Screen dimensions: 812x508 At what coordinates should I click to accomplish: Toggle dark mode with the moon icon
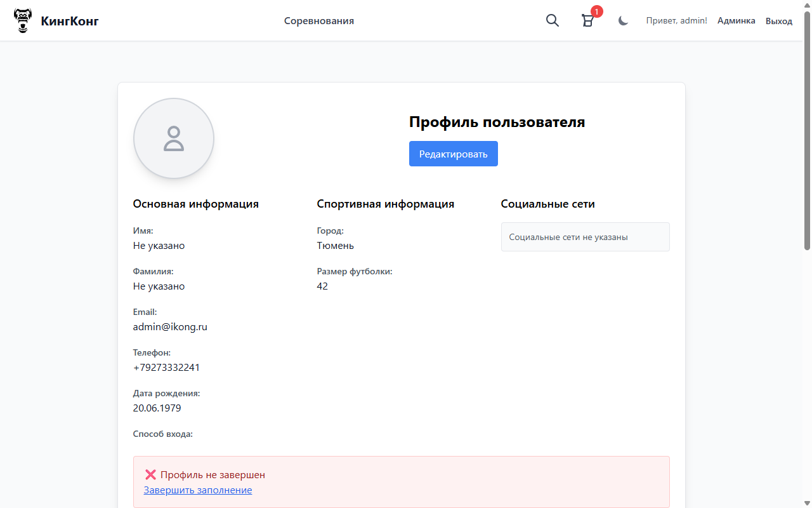coord(622,20)
